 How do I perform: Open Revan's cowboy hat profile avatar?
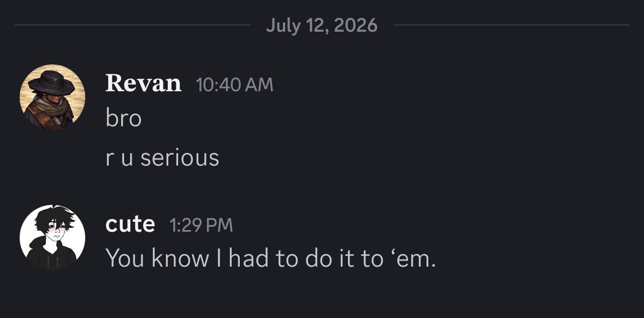point(52,97)
